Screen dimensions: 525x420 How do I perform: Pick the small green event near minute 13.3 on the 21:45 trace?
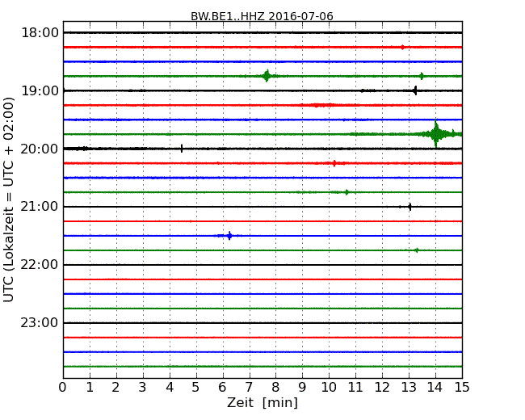pos(417,250)
